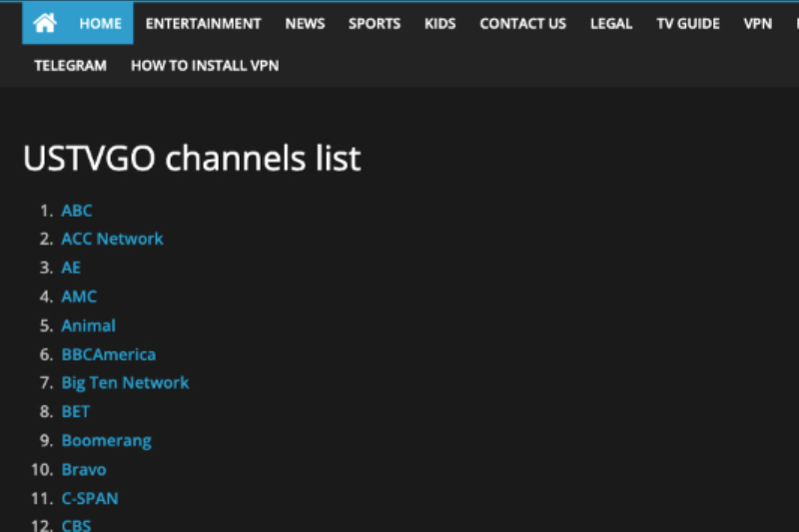This screenshot has width=799, height=532.
Task: Open the Contact Us page
Action: [x=522, y=24]
